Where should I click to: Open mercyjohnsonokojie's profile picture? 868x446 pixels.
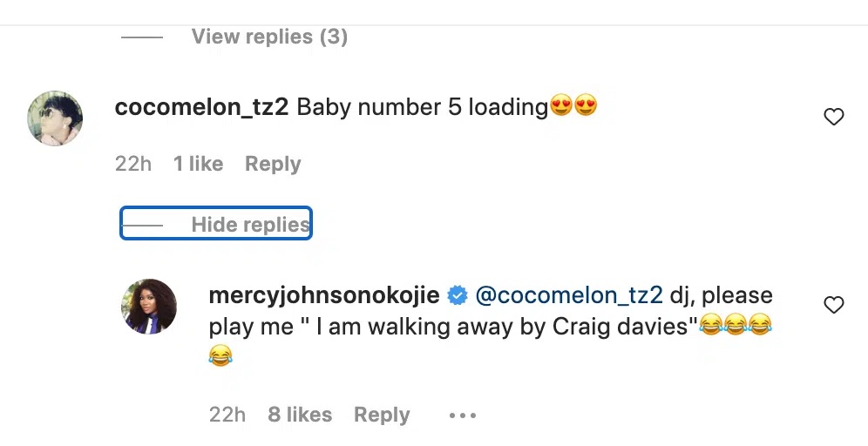tap(149, 307)
